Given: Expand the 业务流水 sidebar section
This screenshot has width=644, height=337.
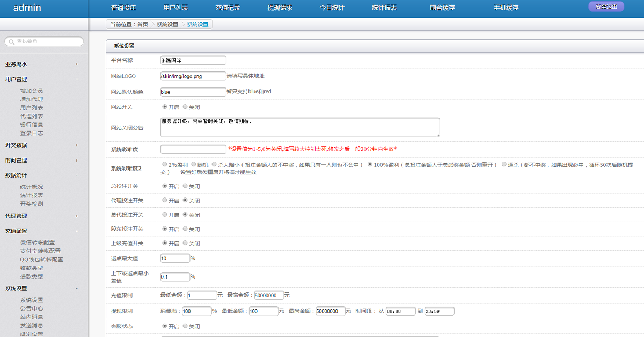Looking at the screenshot, I should [x=43, y=63].
